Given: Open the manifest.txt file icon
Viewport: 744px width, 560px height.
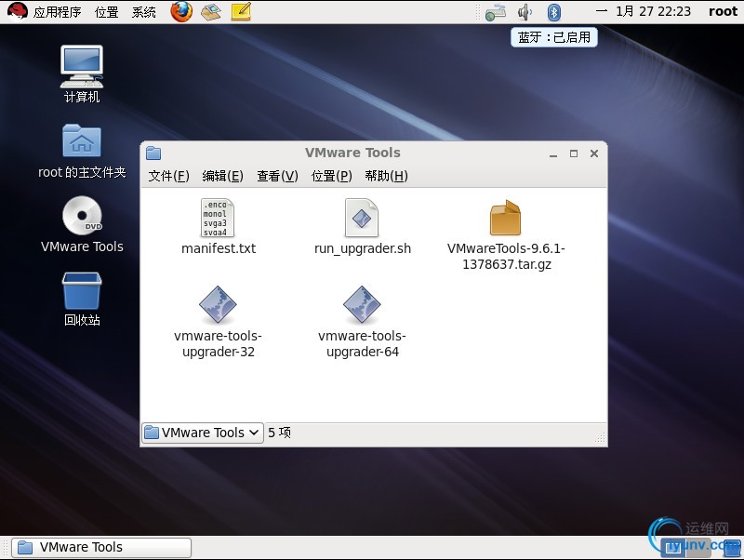Looking at the screenshot, I should point(218,218).
